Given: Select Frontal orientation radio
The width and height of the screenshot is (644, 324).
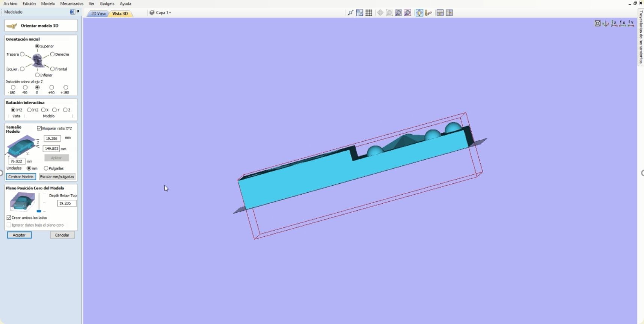Looking at the screenshot, I should click(x=52, y=69).
